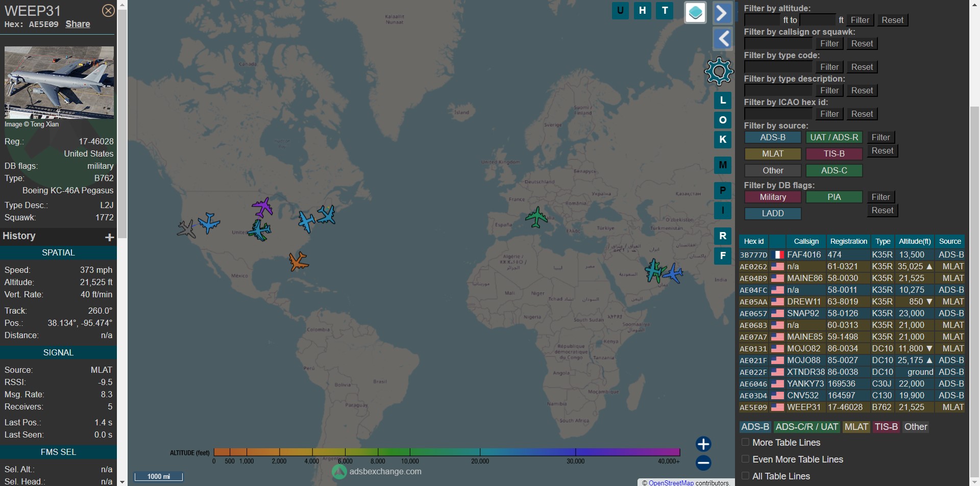
Task: Toggle the K map button
Action: pyautogui.click(x=723, y=140)
